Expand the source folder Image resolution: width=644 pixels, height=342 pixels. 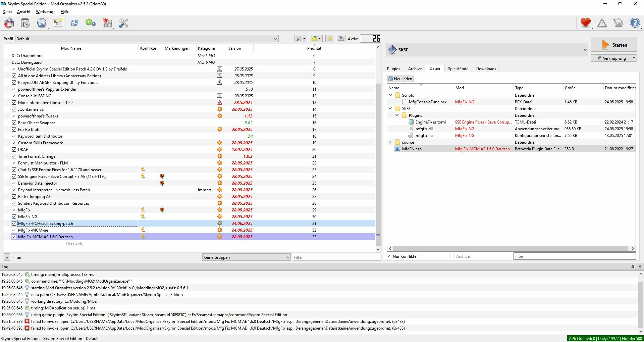[390, 142]
